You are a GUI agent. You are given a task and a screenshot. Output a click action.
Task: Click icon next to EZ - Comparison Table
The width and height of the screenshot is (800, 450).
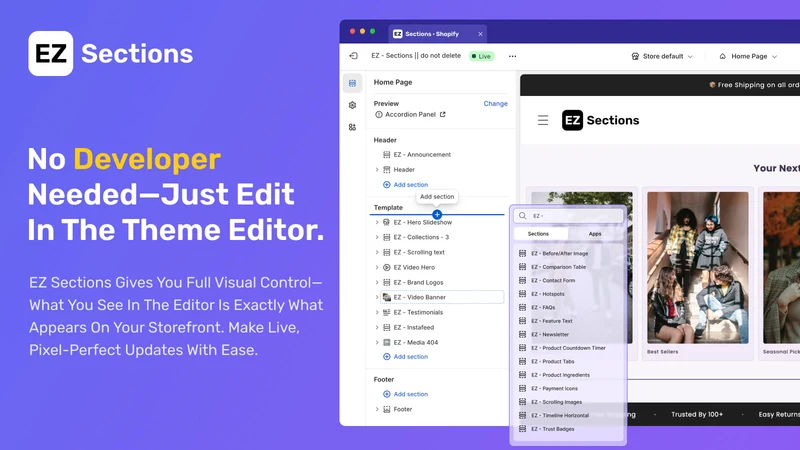522,267
